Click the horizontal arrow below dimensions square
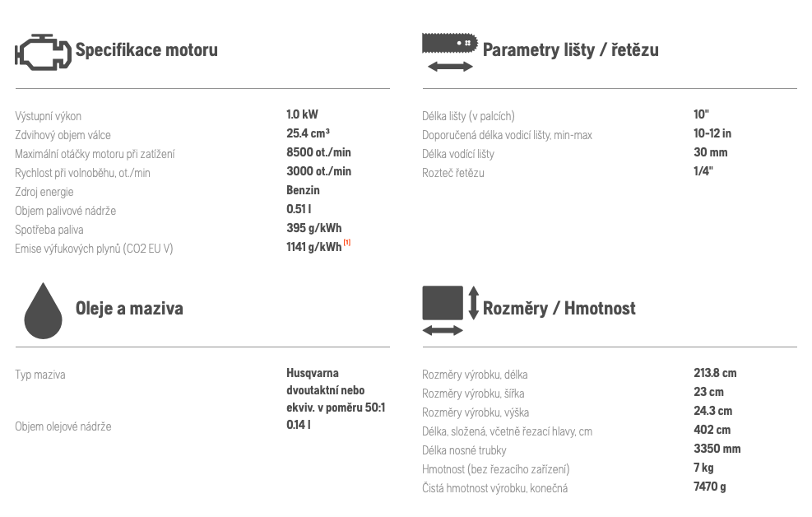 click(443, 330)
